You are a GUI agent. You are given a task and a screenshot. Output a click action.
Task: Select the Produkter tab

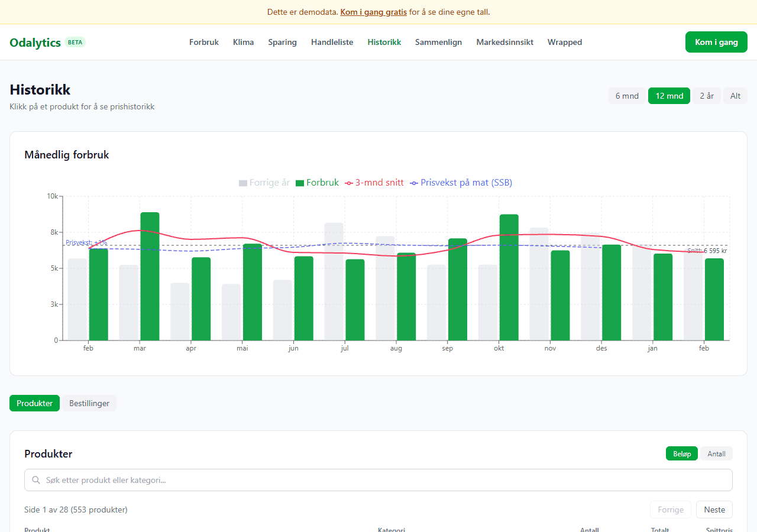(x=34, y=403)
